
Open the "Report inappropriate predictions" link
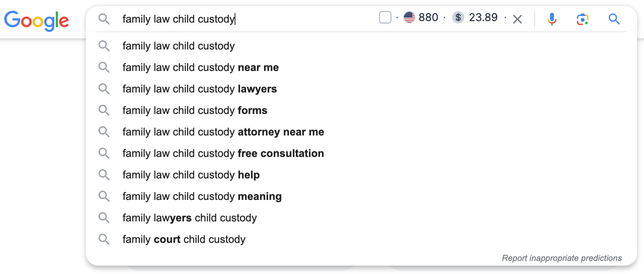click(x=562, y=258)
